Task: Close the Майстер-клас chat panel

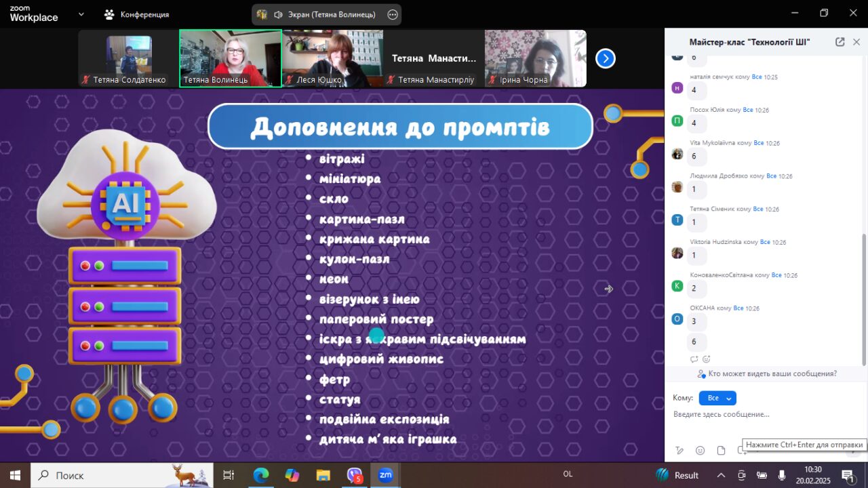Action: (856, 42)
